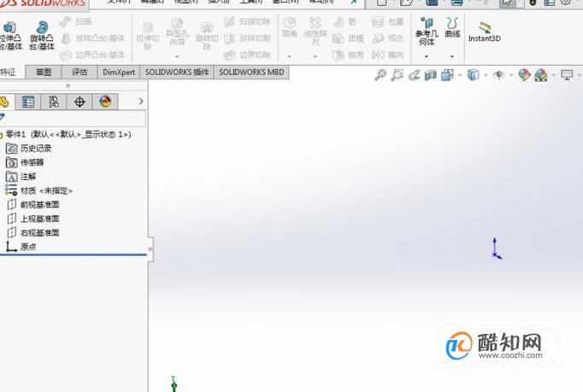The image size is (583, 392).
Task: Click the Lofted Cut (放样切割) tool
Action: (x=247, y=38)
